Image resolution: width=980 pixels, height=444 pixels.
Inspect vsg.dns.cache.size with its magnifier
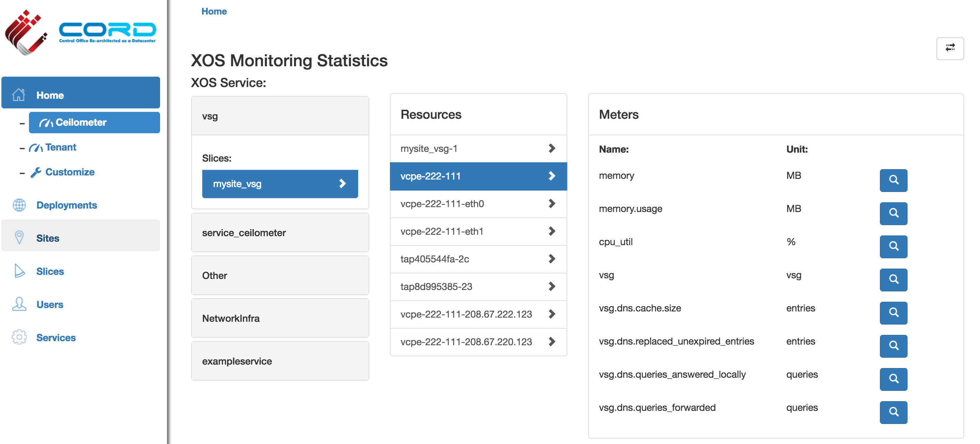(x=893, y=312)
